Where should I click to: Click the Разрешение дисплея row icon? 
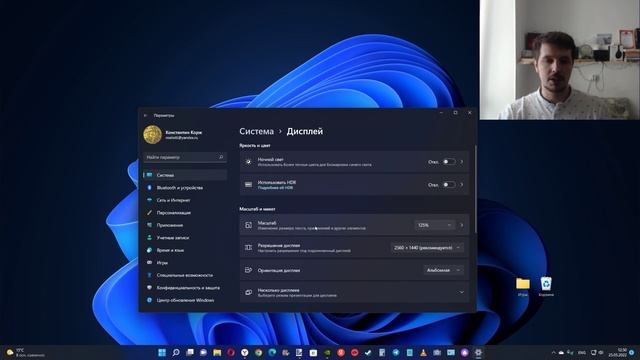coord(248,248)
